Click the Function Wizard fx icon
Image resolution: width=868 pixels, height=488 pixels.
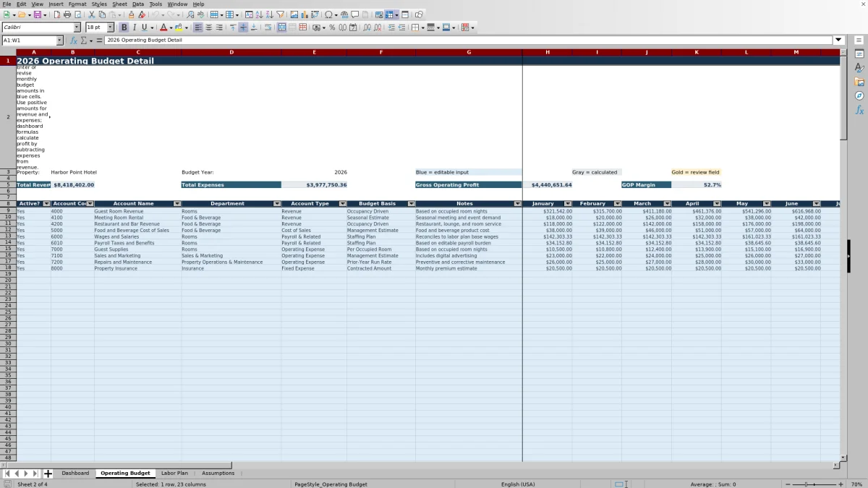click(x=74, y=40)
